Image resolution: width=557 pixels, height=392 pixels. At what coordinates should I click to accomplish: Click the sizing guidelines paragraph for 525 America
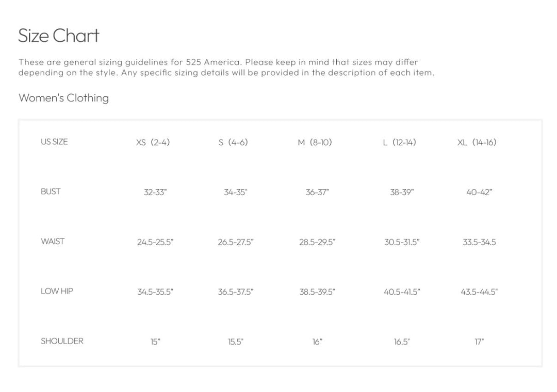coord(226,67)
